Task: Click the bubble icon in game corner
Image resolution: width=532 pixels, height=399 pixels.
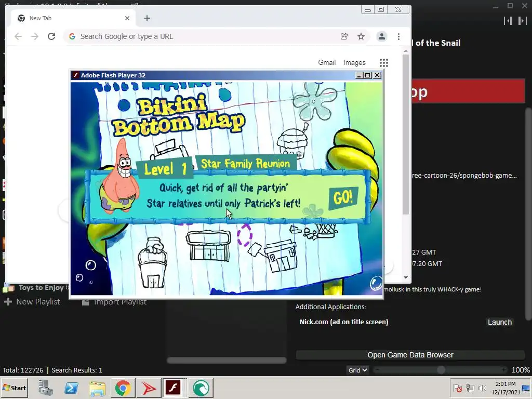Action: pyautogui.click(x=376, y=283)
